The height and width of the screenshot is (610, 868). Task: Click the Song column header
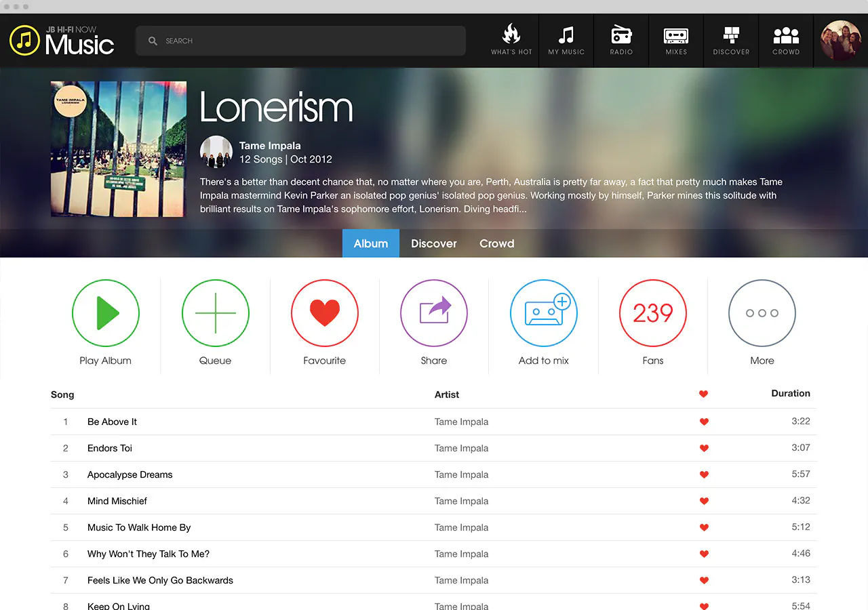(x=62, y=394)
